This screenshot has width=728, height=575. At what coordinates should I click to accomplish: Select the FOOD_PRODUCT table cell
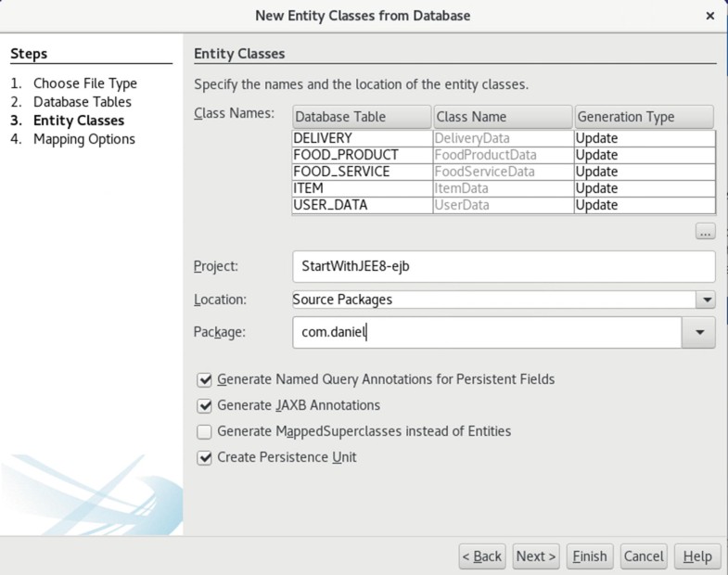363,155
